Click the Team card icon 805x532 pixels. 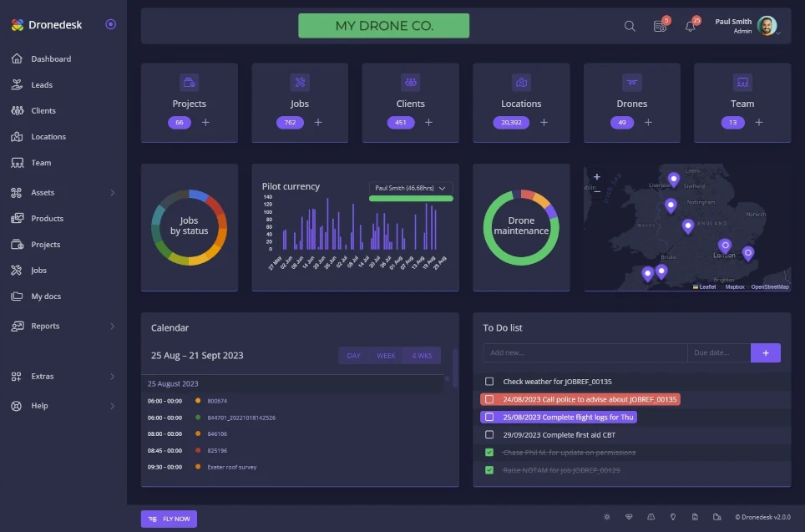[742, 82]
